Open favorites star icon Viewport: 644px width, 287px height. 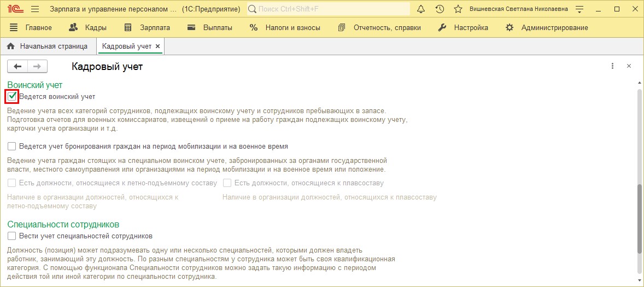(458, 9)
